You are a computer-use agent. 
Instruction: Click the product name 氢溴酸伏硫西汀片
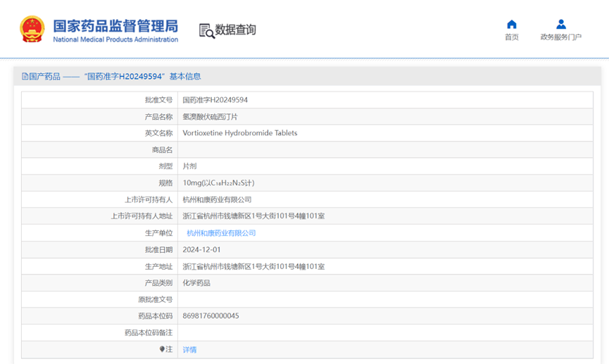[x=211, y=117]
